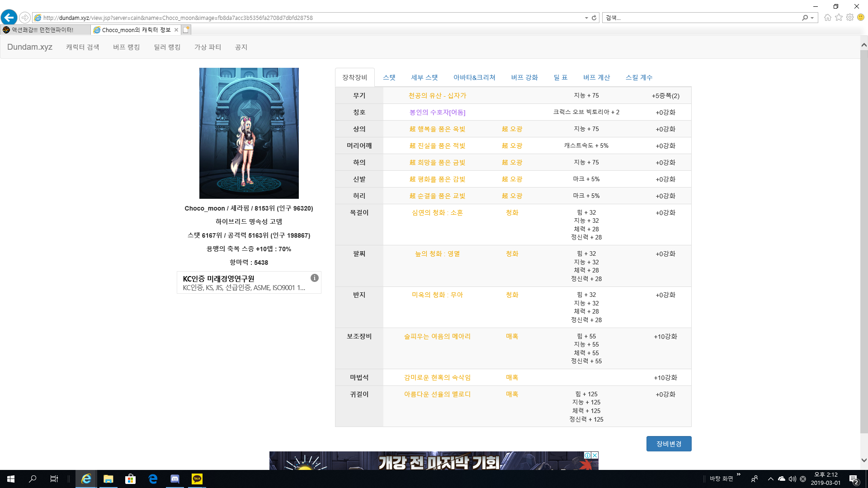Show hidden system tray icons
Image resolution: width=868 pixels, height=488 pixels.
[770, 479]
